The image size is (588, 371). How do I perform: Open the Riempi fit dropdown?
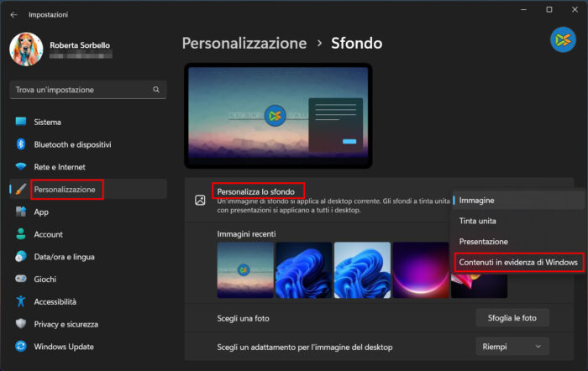click(x=512, y=347)
